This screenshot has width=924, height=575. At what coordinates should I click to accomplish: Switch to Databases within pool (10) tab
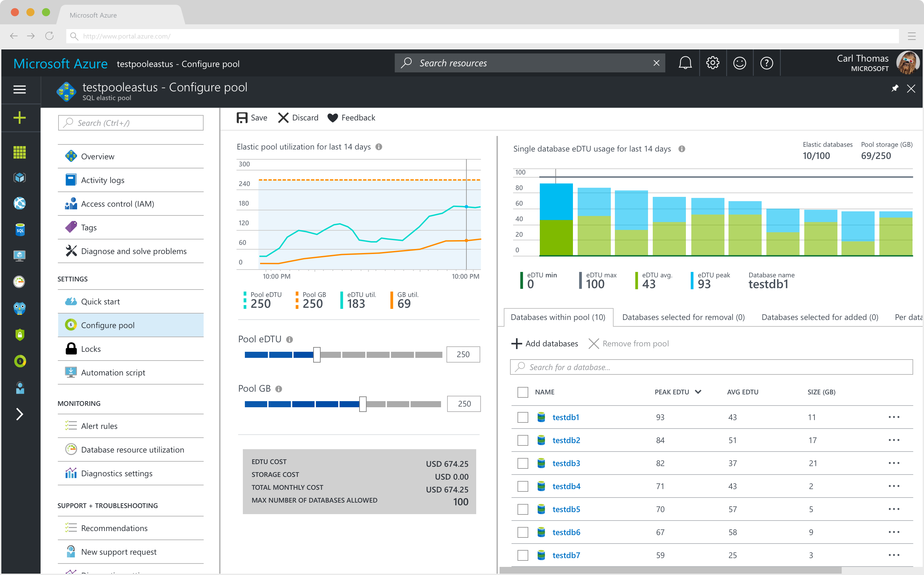558,317
